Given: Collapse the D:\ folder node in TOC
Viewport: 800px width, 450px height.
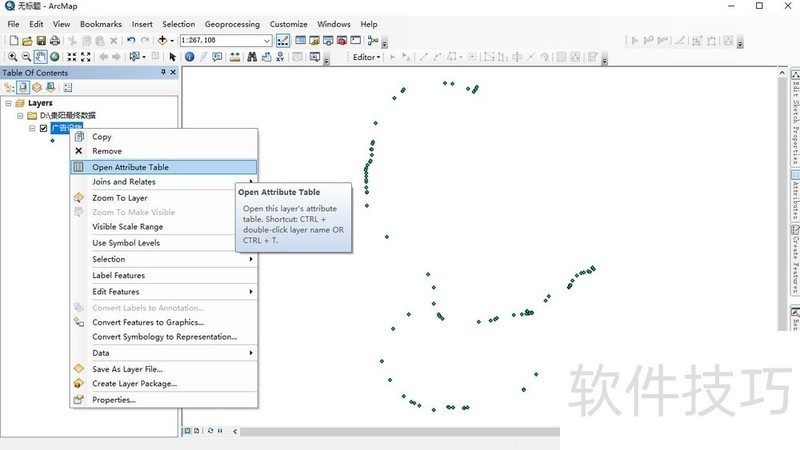Looking at the screenshot, I should [20, 116].
